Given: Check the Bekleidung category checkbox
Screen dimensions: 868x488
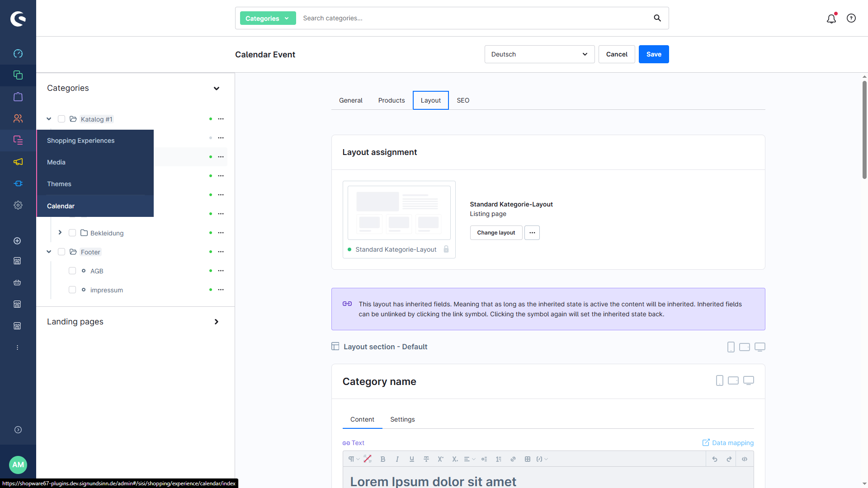Looking at the screenshot, I should [72, 233].
